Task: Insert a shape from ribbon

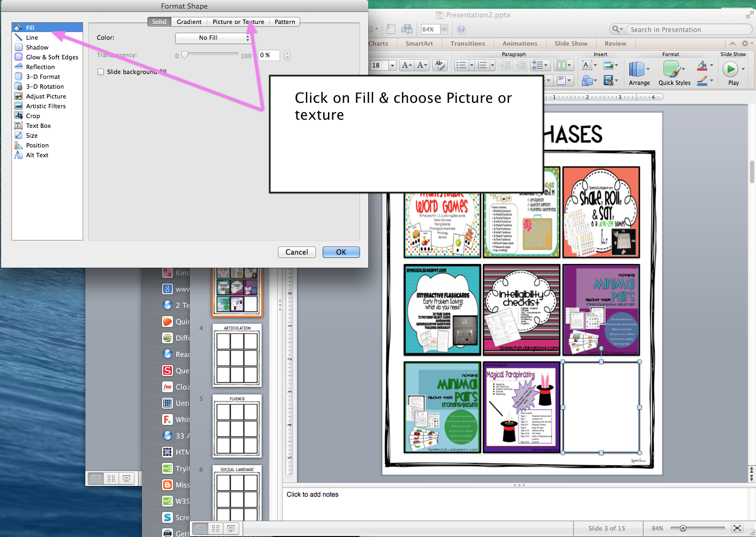Action: pos(587,81)
